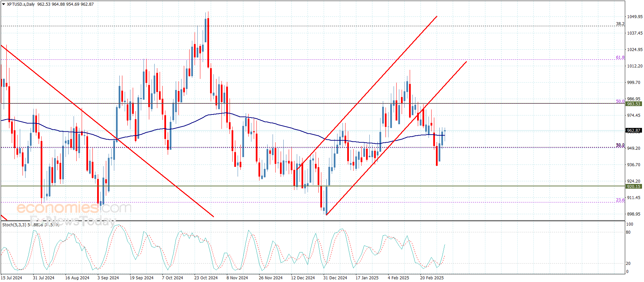This screenshot has height=282, width=644.
Task: Click the 20 Feb 2025 date label
Action: 432,278
